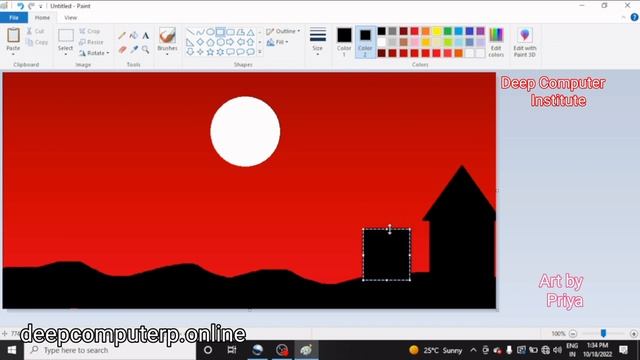
Task: Pick the orange swatch in top row
Action: [425, 31]
